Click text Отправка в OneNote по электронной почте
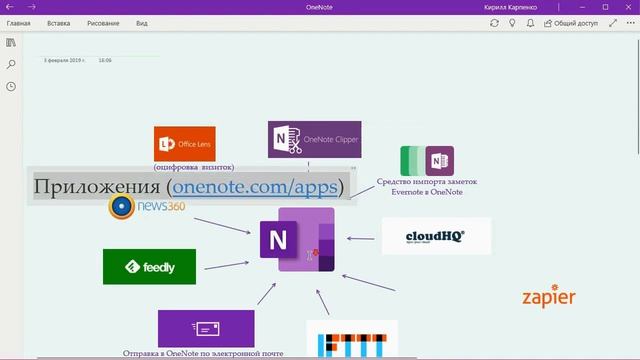Screen dimensions: 640x360 click(x=203, y=353)
